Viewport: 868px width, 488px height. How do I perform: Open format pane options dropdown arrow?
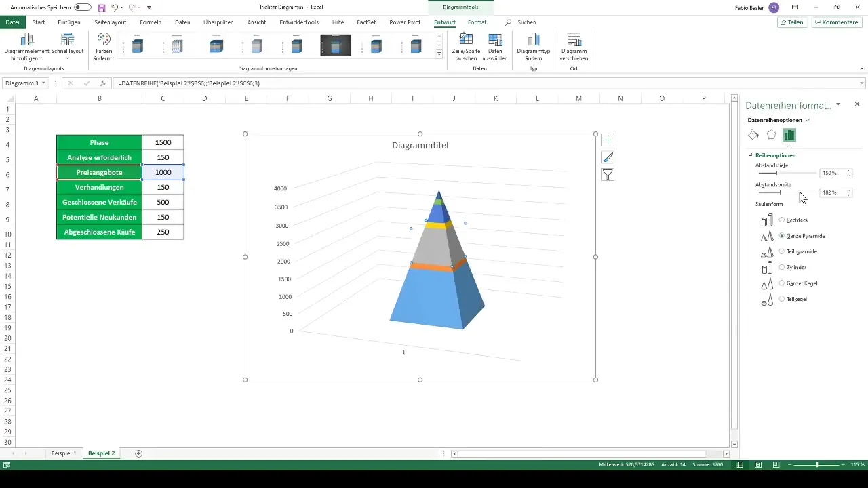[839, 104]
